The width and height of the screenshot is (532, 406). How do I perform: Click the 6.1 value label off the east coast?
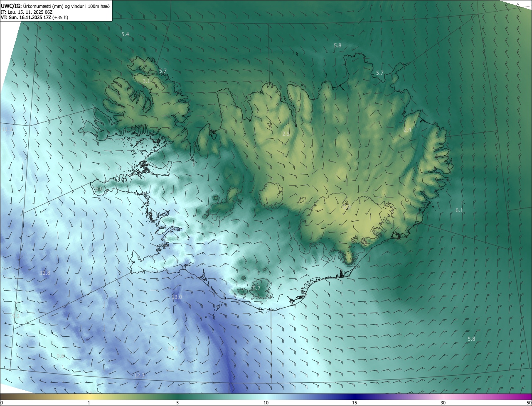pyautogui.click(x=459, y=210)
